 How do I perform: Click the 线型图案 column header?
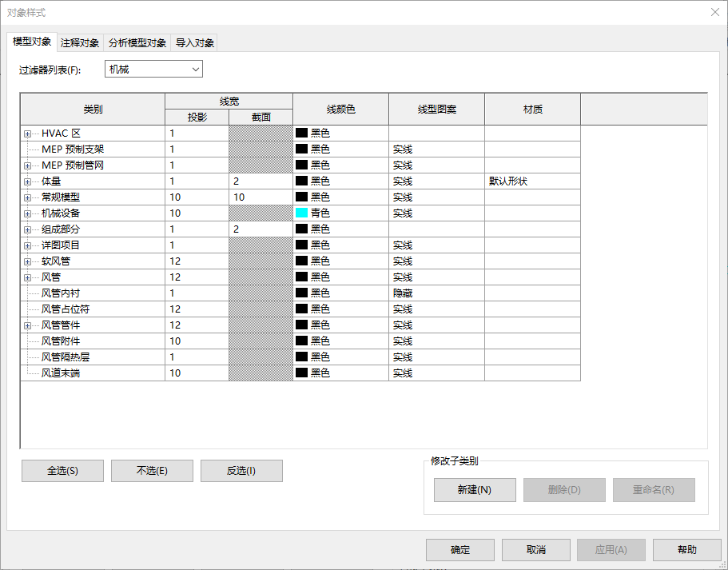tap(436, 110)
